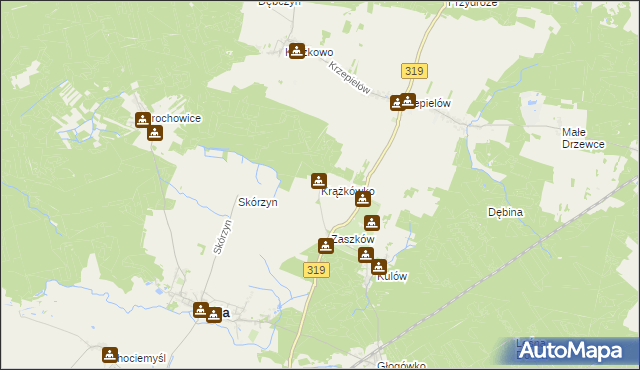The width and height of the screenshot is (640, 370).
Task: Click the Małe Drzewce label
Action: pyautogui.click(x=583, y=138)
